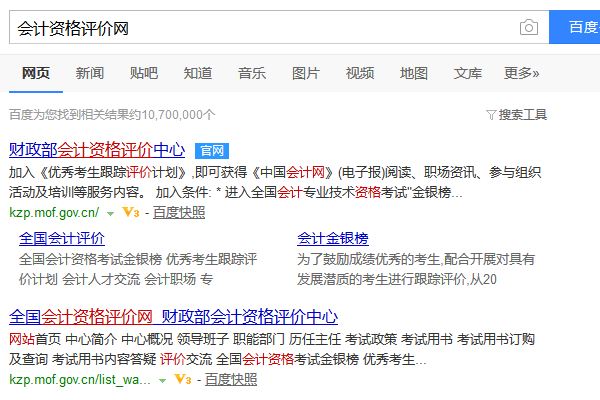The image size is (600, 400).
Task: Click the green URL kzp.mof.gov.cn/
Action: [x=54, y=212]
